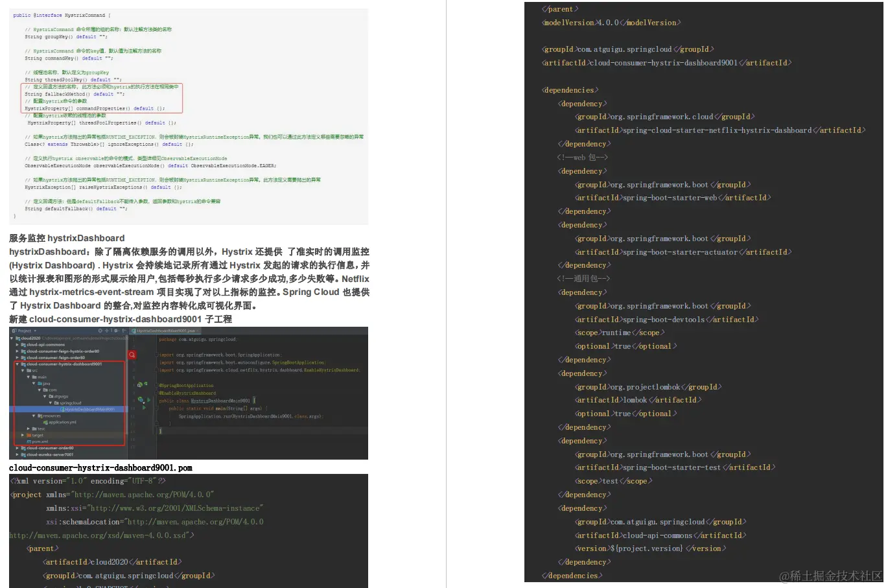Collapse the springcloud package node
Image resolution: width=888 pixels, height=588 pixels.
[x=50, y=403]
